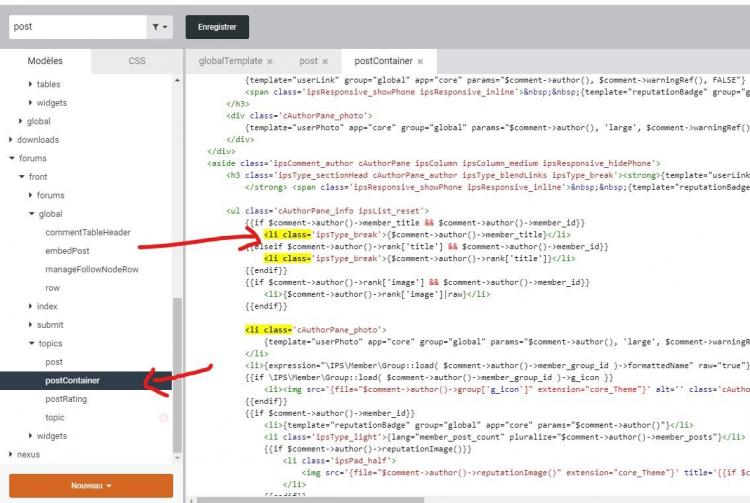Collapse the forums tree node
This screenshot has width=750, height=503.
pos(12,158)
